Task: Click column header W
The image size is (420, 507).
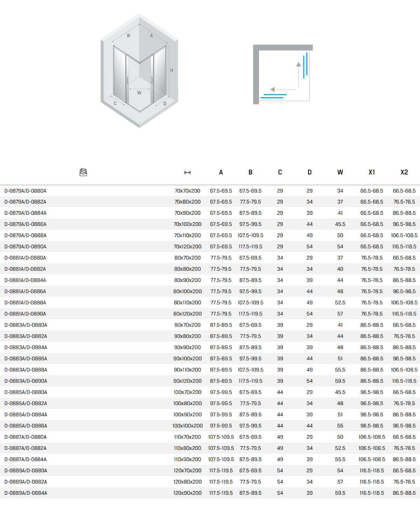Action: (x=340, y=172)
